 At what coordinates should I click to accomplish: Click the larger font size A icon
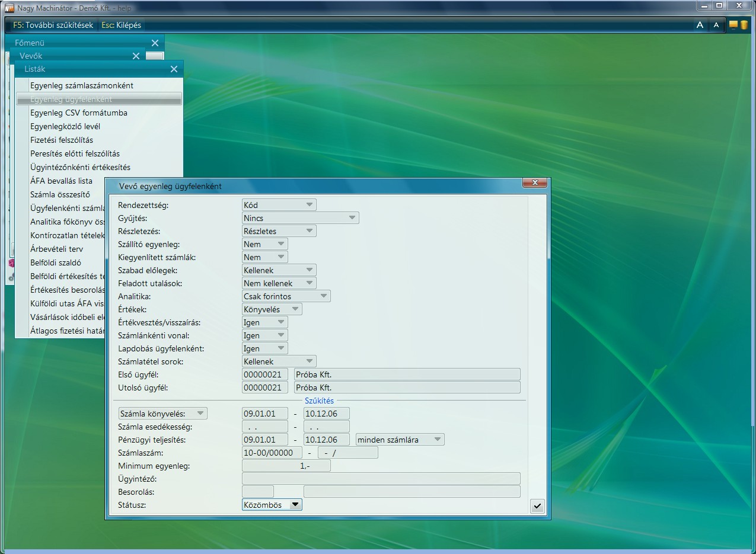(x=700, y=25)
